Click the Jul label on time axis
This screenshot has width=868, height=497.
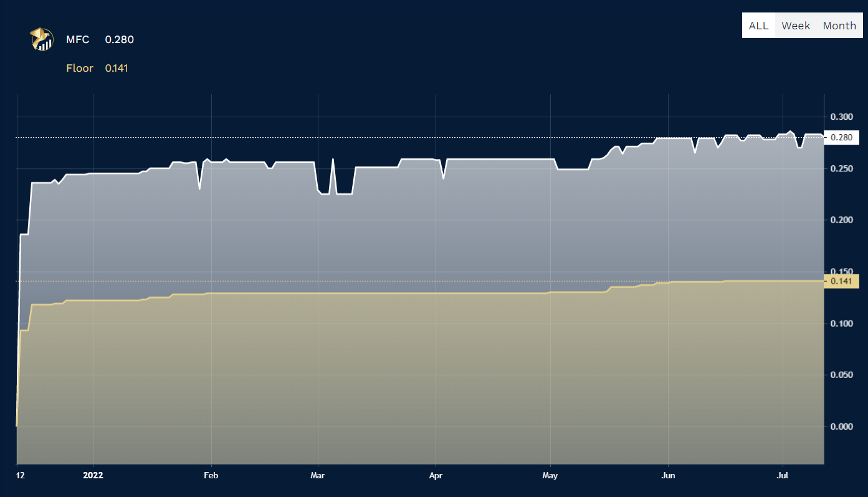click(x=783, y=475)
